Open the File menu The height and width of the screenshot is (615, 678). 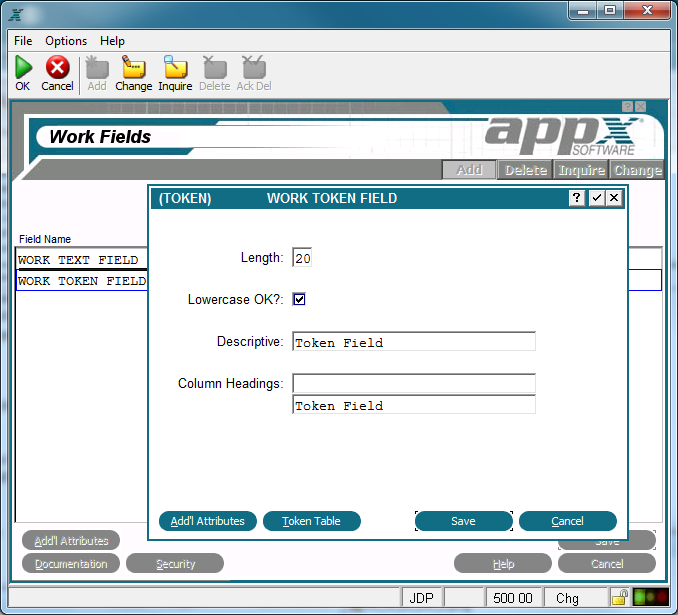click(23, 41)
